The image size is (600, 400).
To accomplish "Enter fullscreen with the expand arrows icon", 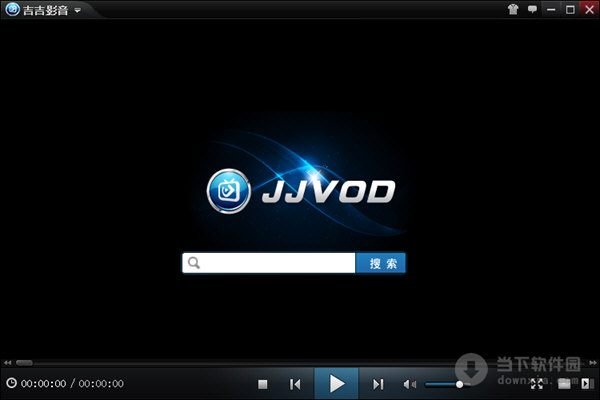I will pyautogui.click(x=537, y=384).
